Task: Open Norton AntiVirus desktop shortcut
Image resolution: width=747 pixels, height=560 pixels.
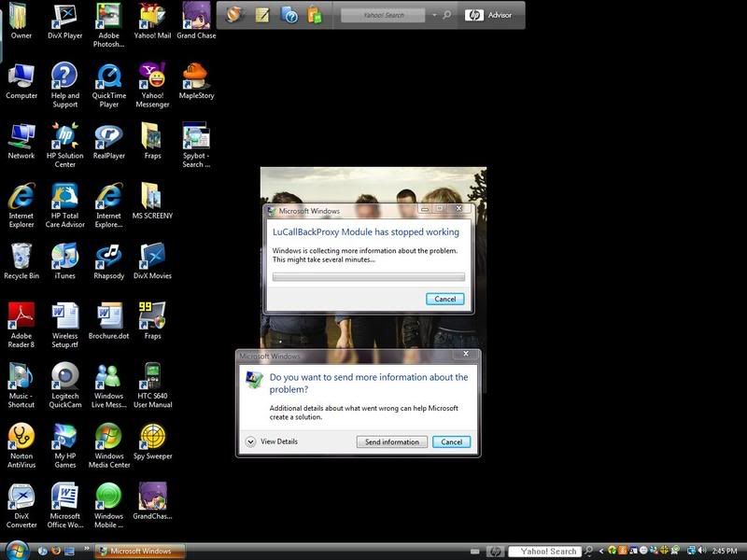Action: coord(21,437)
